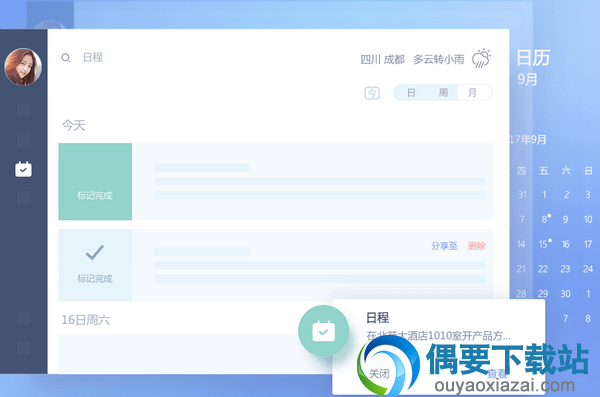Select date 8 with event dot

545,219
